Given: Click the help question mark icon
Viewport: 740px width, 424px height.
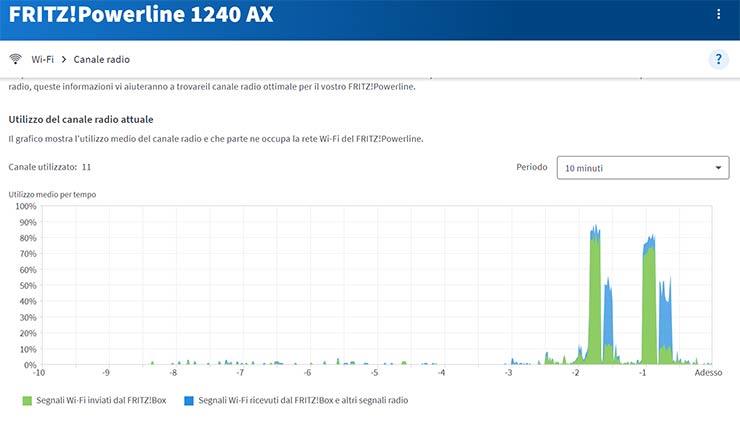Looking at the screenshot, I should (718, 59).
